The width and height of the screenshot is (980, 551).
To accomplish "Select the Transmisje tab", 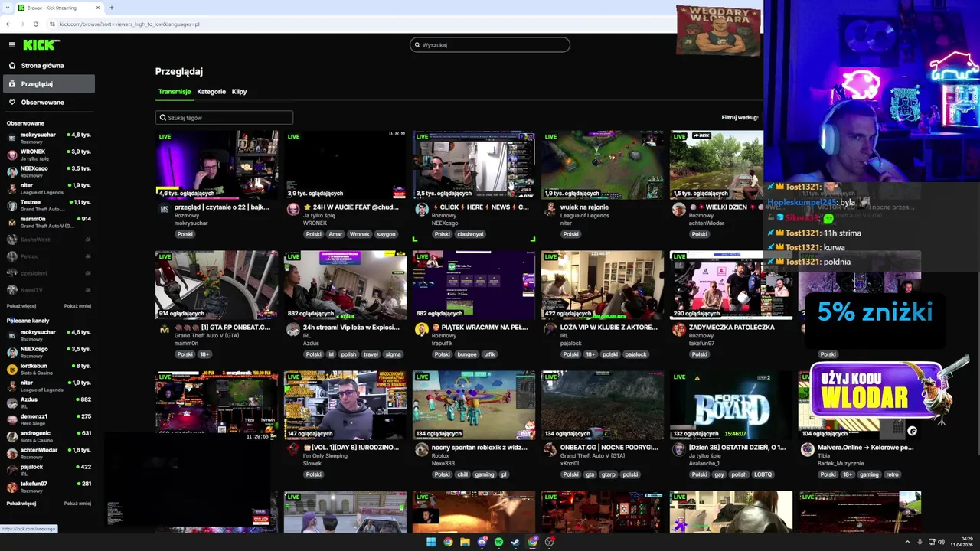I will tap(175, 92).
